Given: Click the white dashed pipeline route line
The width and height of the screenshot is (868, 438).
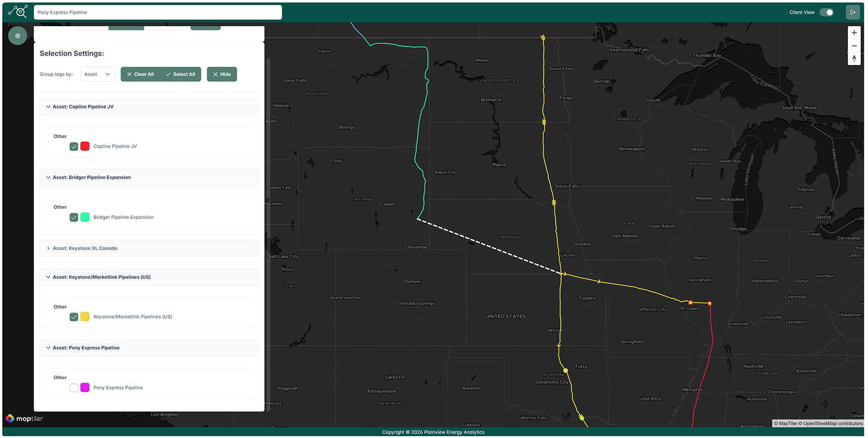Looking at the screenshot, I should point(490,247).
